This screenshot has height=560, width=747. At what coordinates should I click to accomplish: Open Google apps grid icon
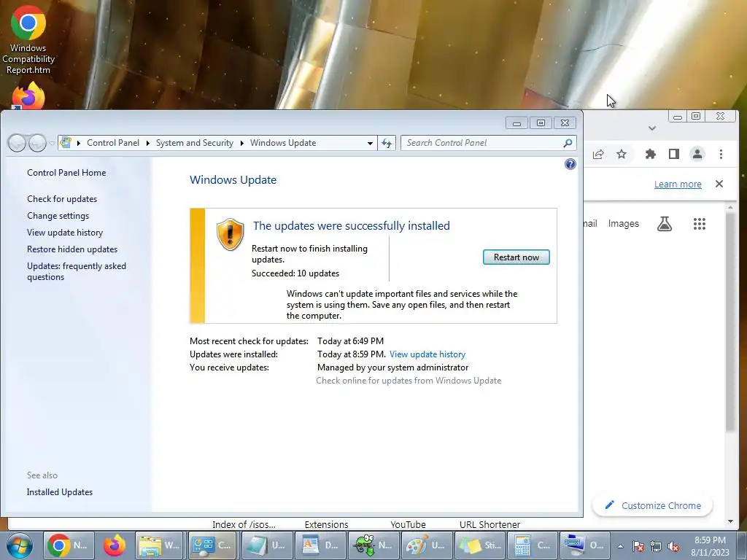(x=700, y=224)
